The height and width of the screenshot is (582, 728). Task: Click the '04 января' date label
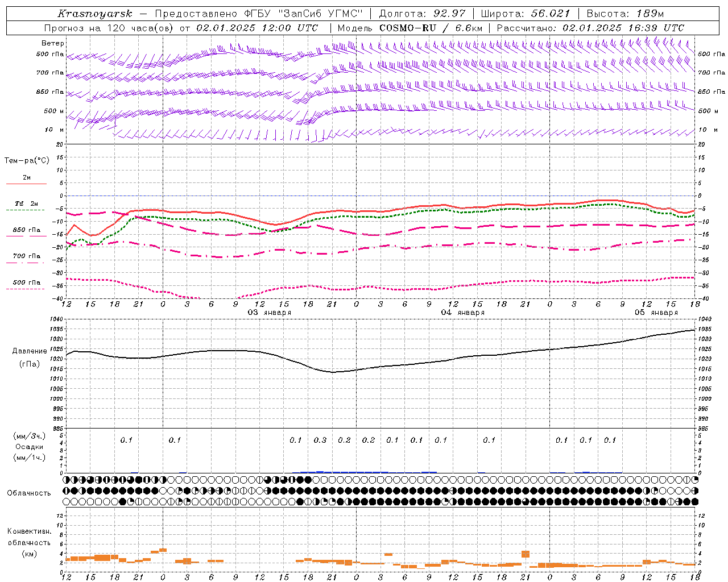tap(463, 312)
